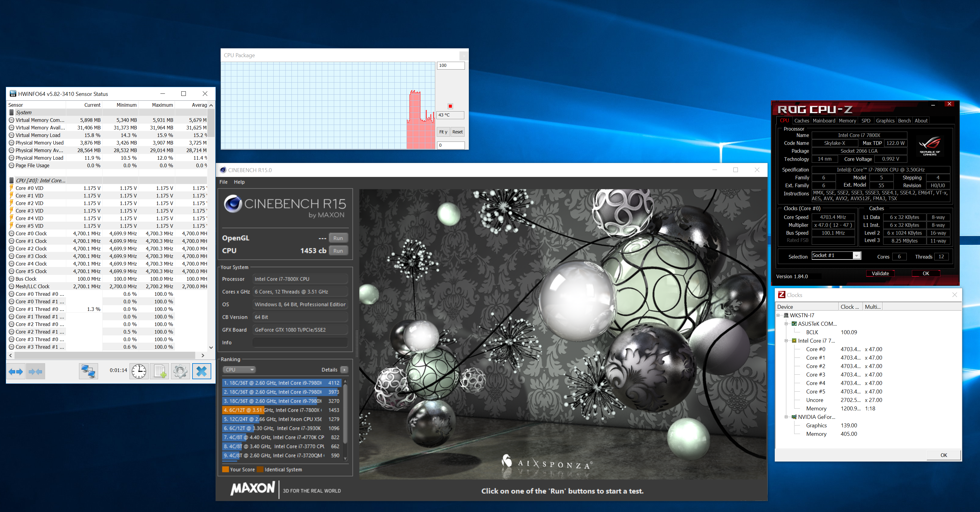Open Cinebench File menu
This screenshot has height=512, width=980.
tap(223, 182)
